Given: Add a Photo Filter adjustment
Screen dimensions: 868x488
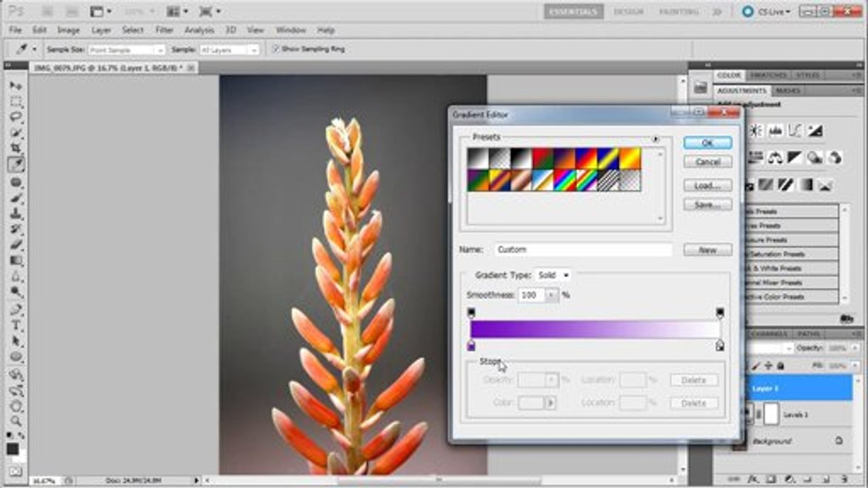Looking at the screenshot, I should [x=815, y=157].
